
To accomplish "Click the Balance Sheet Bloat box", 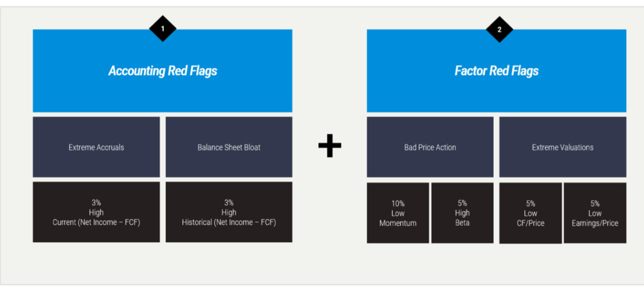I will [229, 147].
